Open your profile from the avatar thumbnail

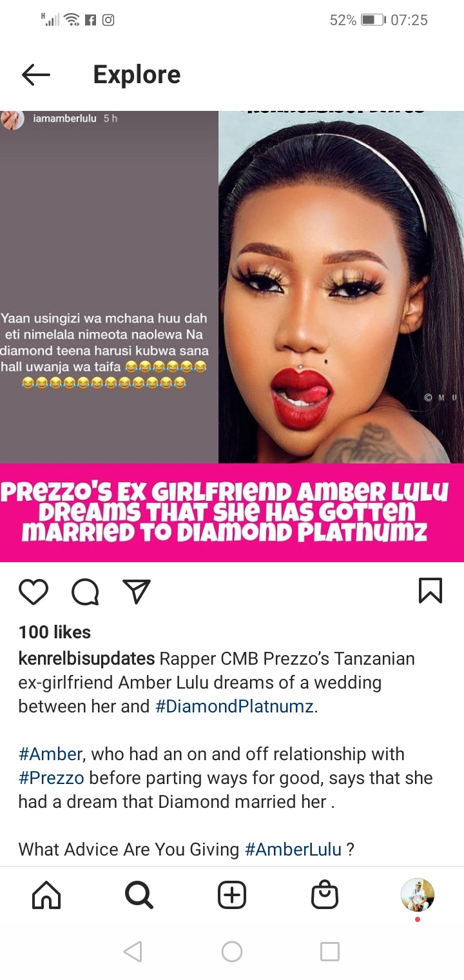418,895
